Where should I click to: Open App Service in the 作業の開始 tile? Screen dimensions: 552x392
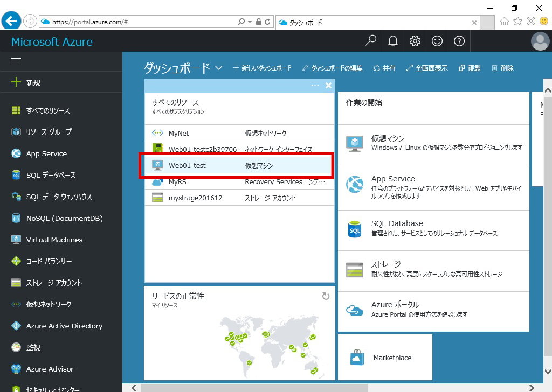click(x=433, y=188)
